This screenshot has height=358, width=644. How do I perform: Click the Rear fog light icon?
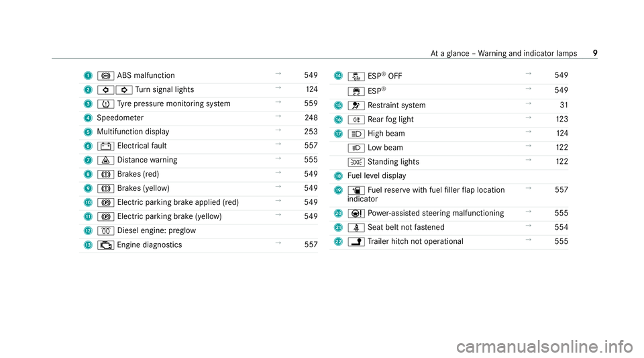356,120
